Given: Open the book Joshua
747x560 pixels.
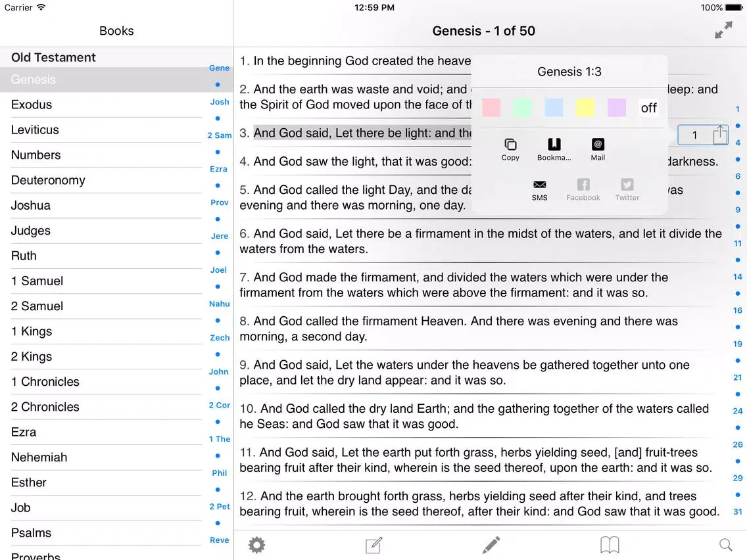Looking at the screenshot, I should [x=101, y=206].
